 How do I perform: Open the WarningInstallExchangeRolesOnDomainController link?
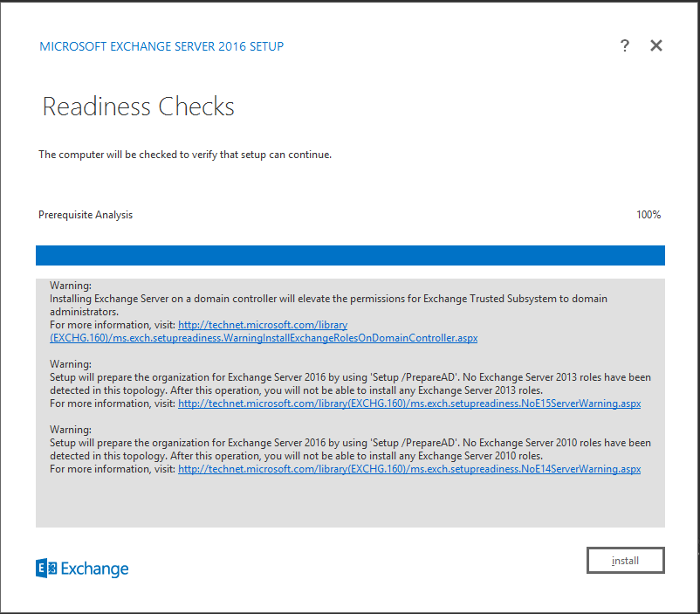click(264, 332)
